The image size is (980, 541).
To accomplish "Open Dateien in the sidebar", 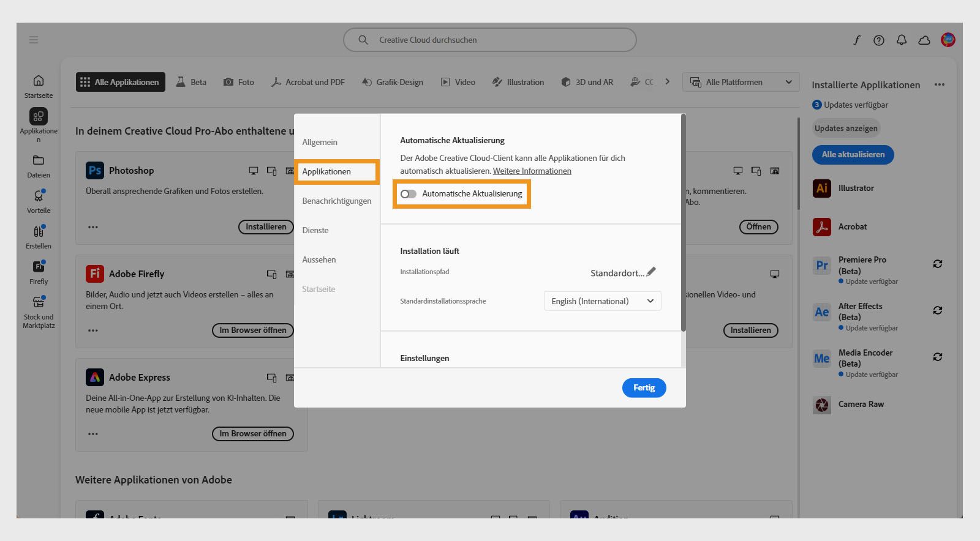I will [x=39, y=166].
